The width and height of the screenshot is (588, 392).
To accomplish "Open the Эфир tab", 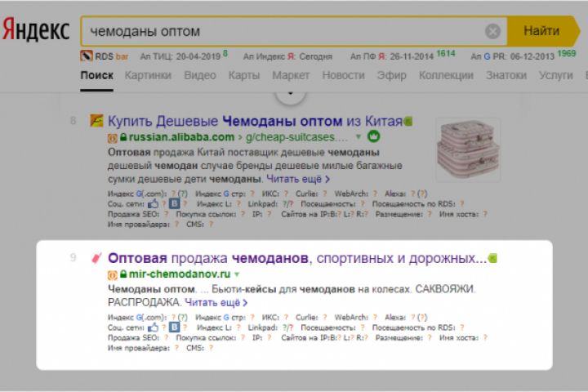I will point(391,75).
